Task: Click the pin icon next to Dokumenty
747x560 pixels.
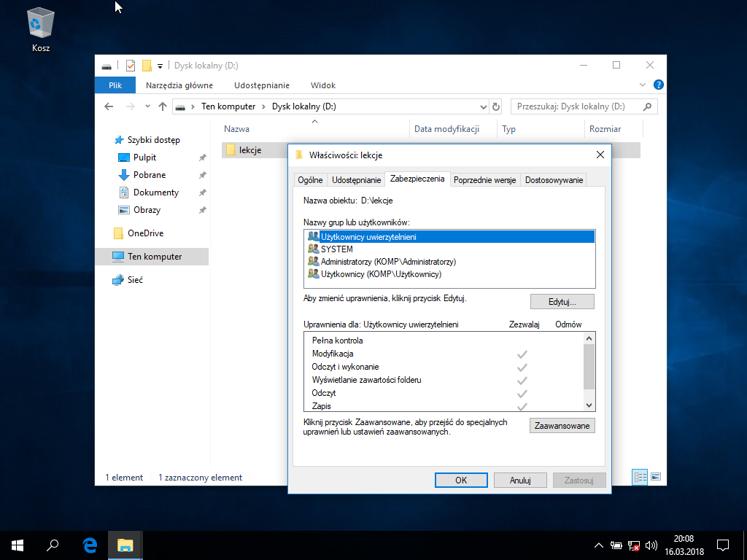Action: point(203,192)
